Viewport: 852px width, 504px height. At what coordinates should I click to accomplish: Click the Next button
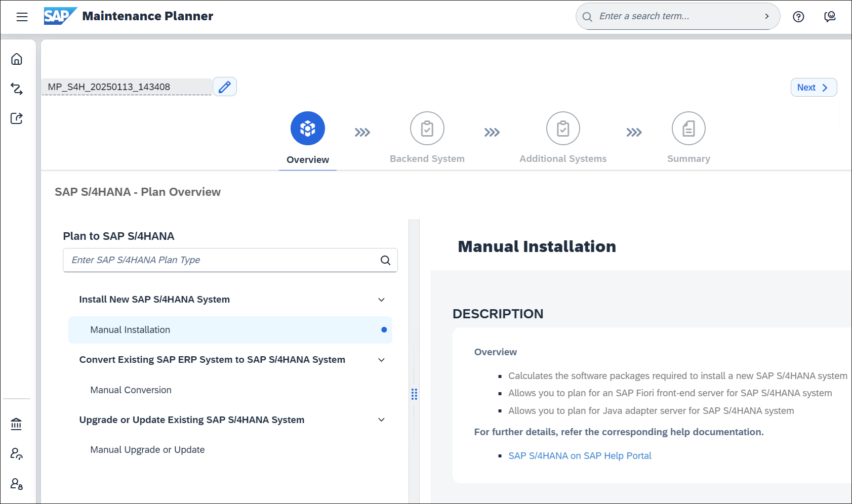(x=814, y=88)
